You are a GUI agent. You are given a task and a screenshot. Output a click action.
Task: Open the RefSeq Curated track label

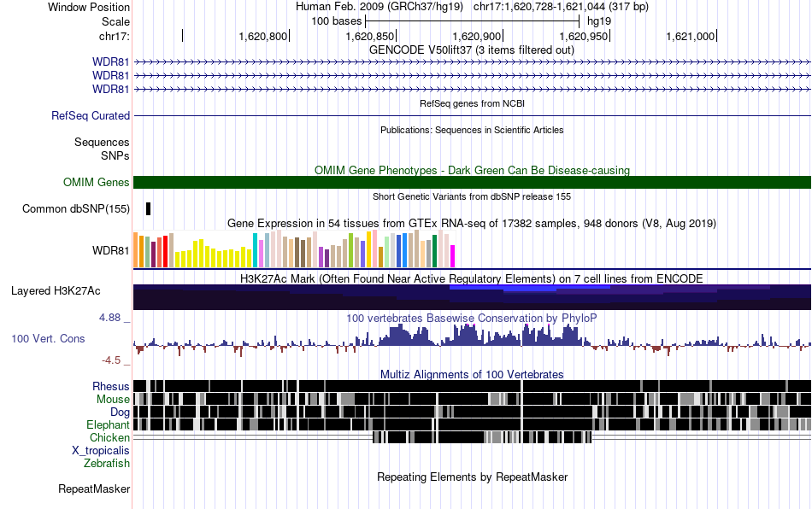point(91,116)
